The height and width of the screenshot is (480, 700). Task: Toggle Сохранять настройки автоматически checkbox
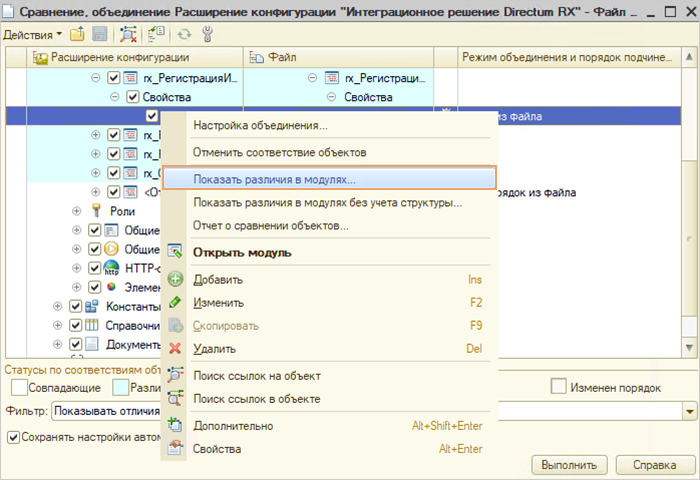[x=14, y=437]
